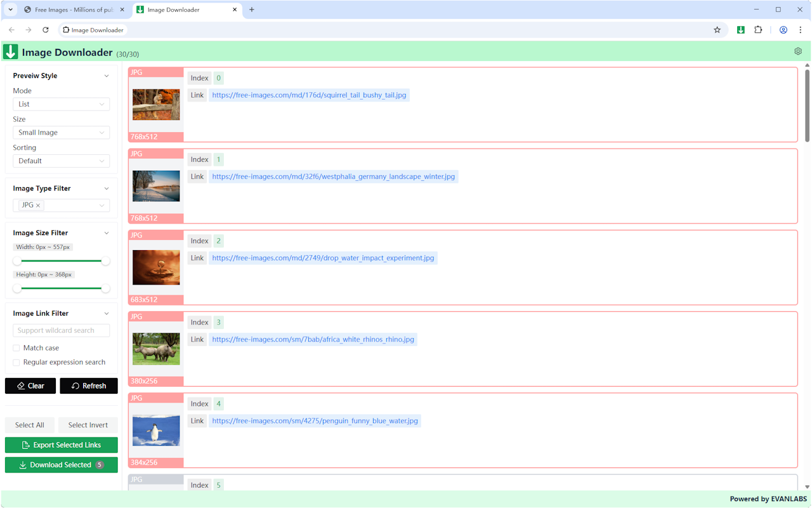Screen dimensions: 812x508
Task: Open the squirrel_tail_bushy_tail.jpg link
Action: pos(309,95)
